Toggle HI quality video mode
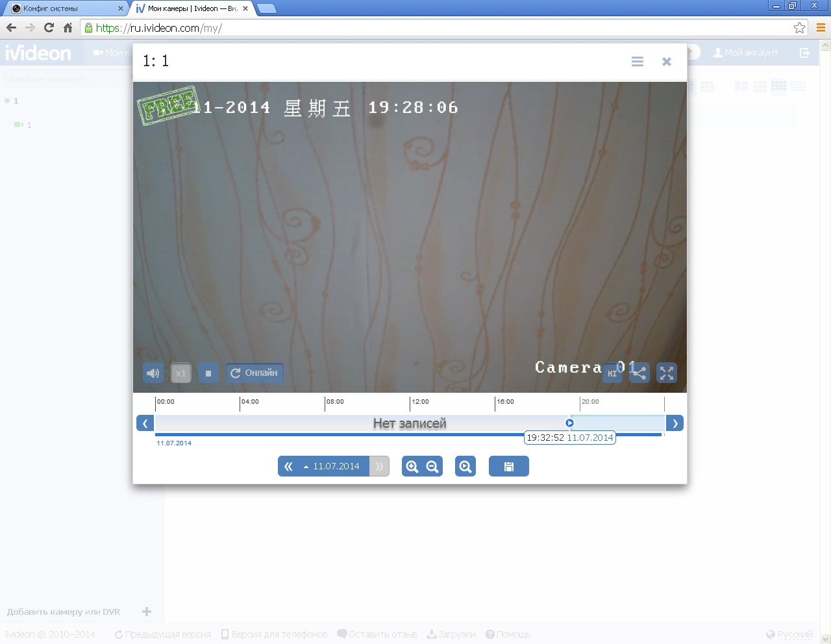The image size is (831, 644). [x=612, y=373]
